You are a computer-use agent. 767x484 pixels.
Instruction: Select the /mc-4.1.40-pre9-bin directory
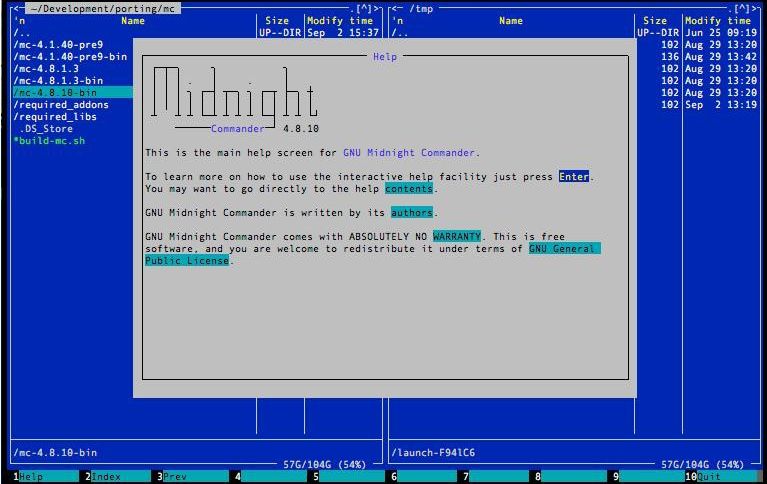click(70, 57)
